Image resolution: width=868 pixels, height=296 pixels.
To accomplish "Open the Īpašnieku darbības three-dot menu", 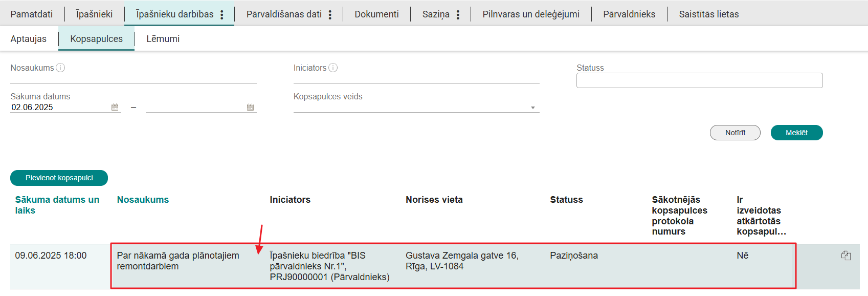I will (222, 15).
